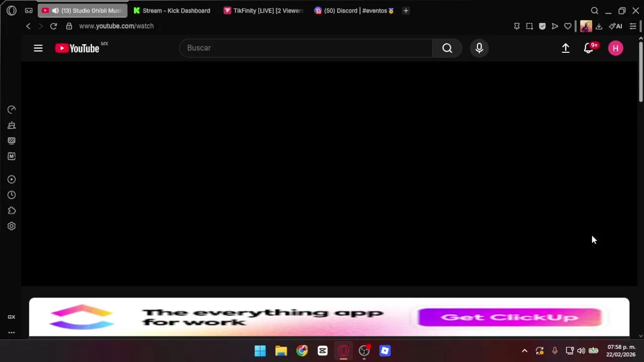This screenshot has width=644, height=362.
Task: Click the profile picture extension icon
Action: [x=586, y=26]
